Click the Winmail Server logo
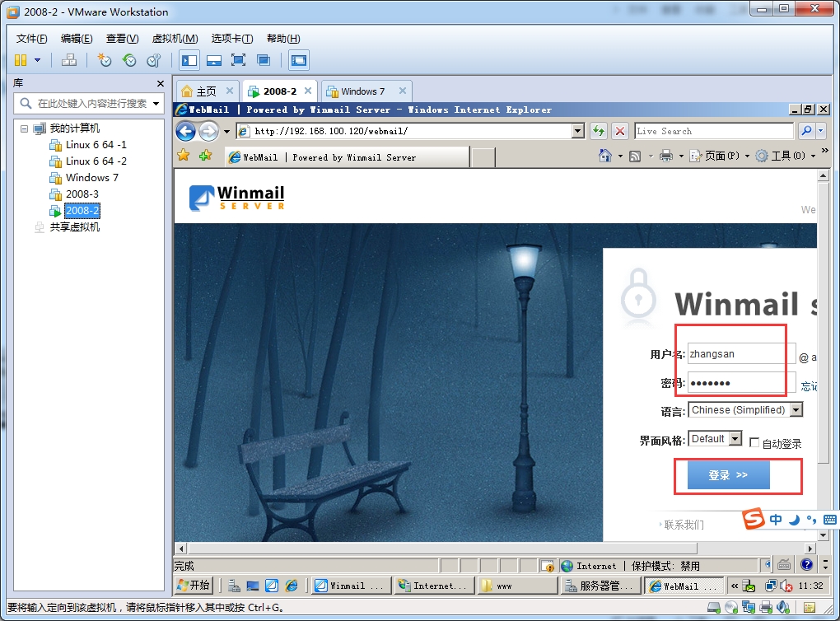 pos(237,197)
